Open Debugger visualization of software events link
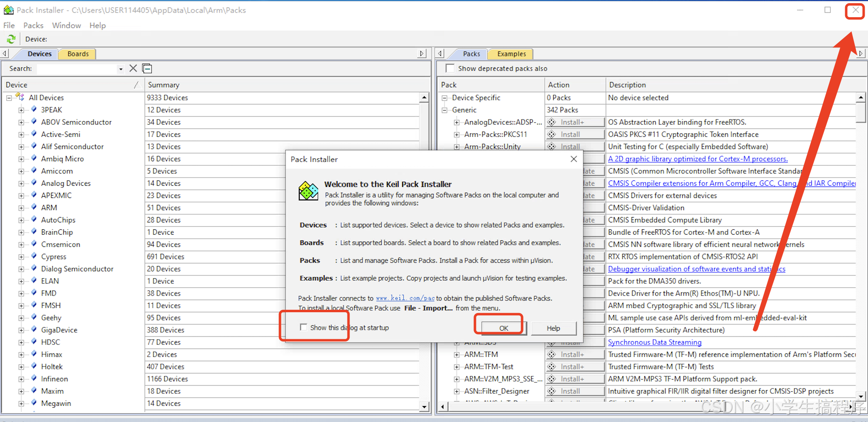This screenshot has height=422, width=868. pos(697,269)
